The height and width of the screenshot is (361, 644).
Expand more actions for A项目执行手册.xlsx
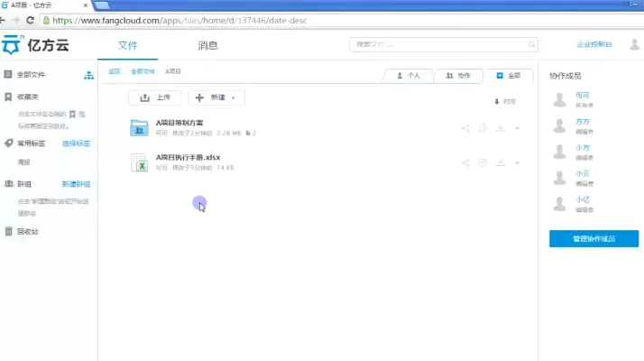tap(517, 162)
